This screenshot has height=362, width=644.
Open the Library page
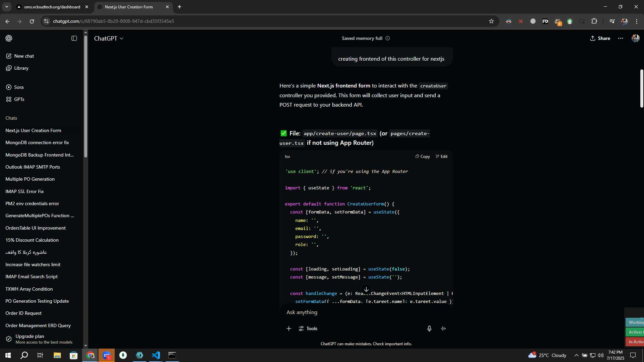(17, 68)
